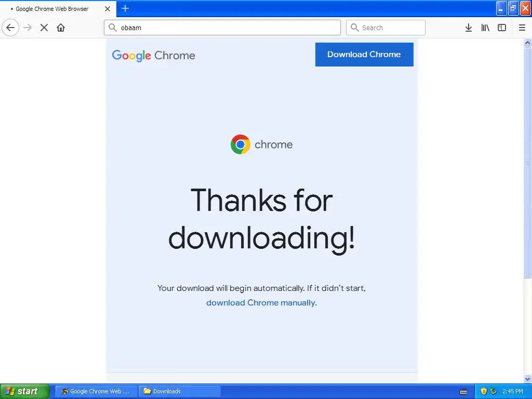This screenshot has height=399, width=532.
Task: Show the Library bookshelf menu
Action: click(x=485, y=28)
